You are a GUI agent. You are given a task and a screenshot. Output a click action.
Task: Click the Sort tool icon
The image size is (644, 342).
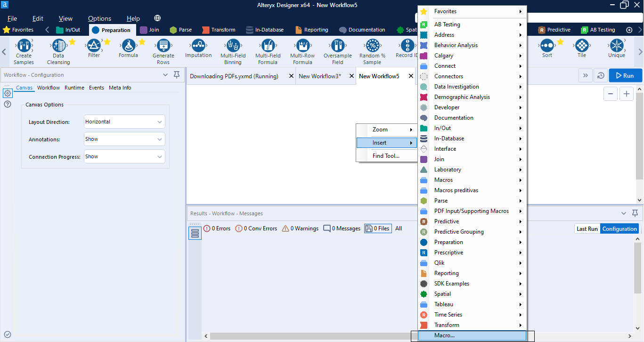point(547,46)
